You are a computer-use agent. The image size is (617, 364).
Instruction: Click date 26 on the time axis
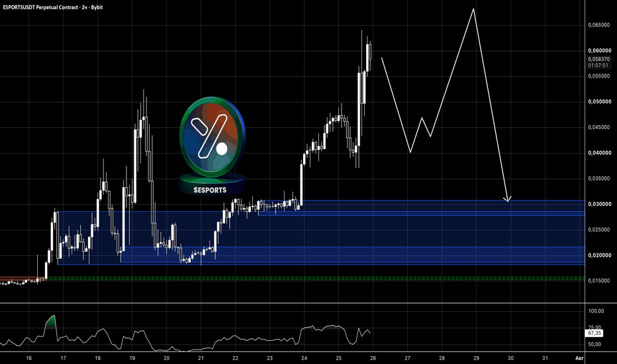point(373,358)
